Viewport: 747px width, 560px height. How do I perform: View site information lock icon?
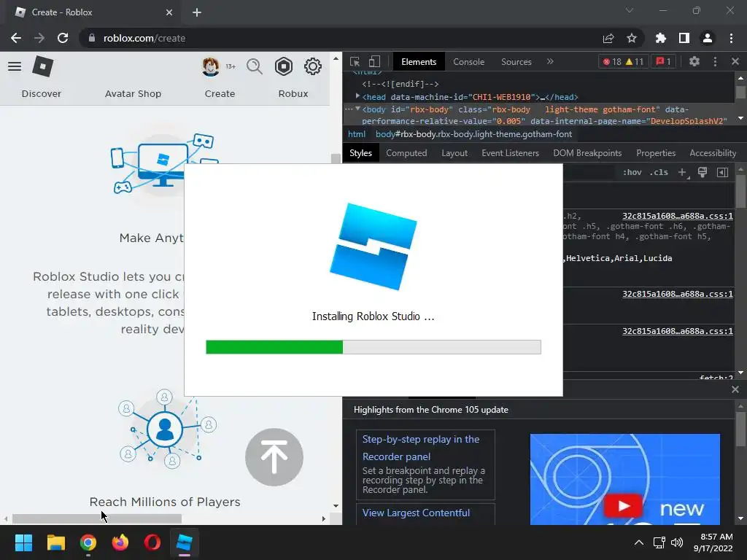[x=92, y=38]
